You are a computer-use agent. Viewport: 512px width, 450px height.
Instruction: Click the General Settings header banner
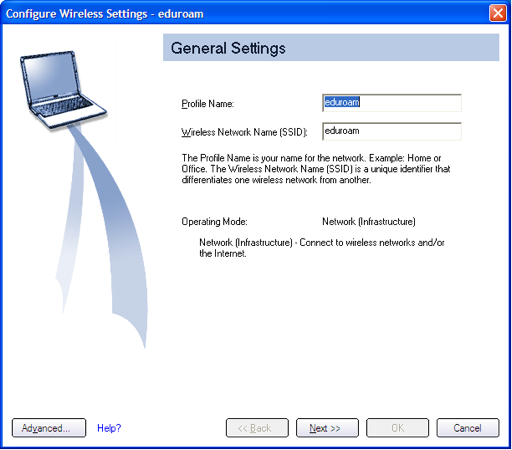[331, 48]
